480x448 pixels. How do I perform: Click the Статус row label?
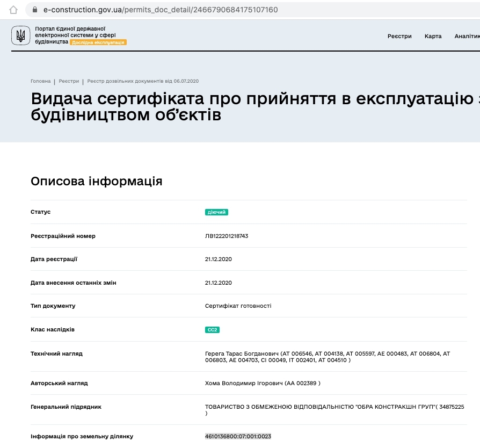40,212
